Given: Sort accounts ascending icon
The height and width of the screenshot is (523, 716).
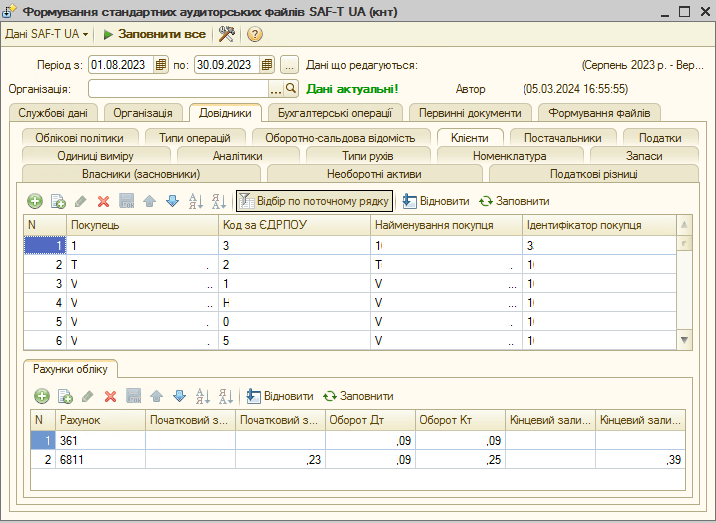Looking at the screenshot, I should point(203,396).
